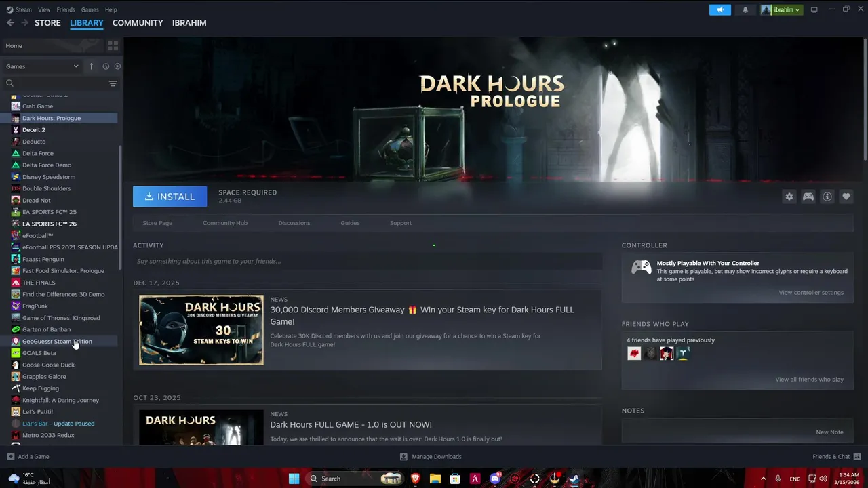Open the Games menu
This screenshot has width=868, height=488.
click(x=90, y=9)
